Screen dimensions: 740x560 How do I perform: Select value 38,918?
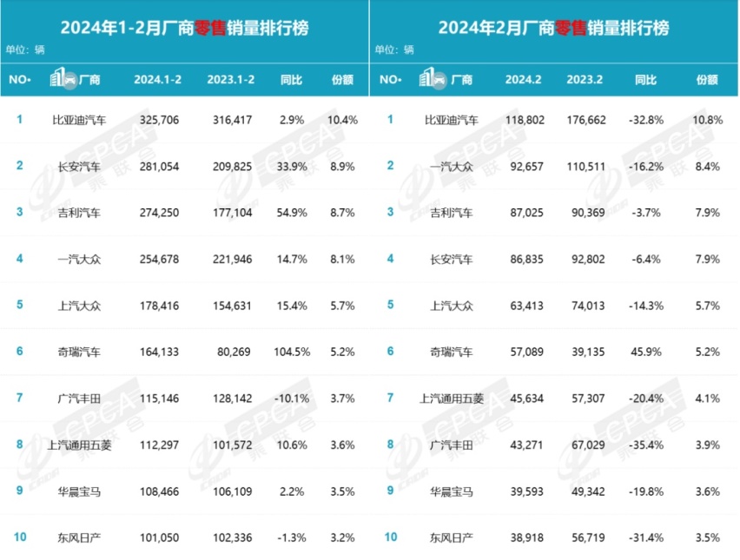click(x=526, y=537)
